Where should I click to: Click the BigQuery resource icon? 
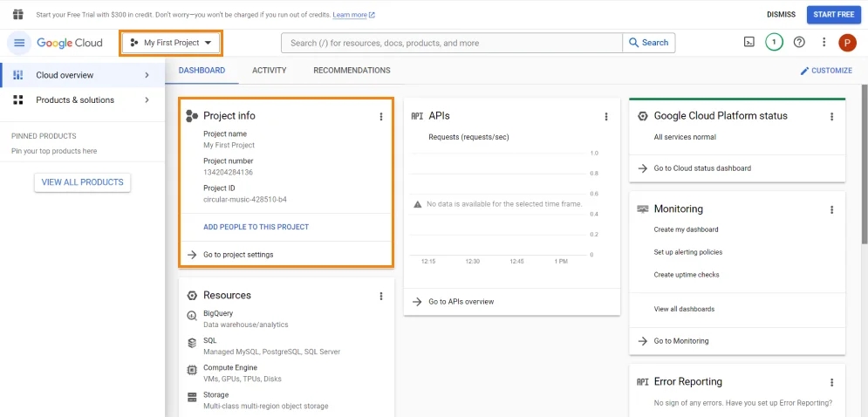pyautogui.click(x=192, y=316)
